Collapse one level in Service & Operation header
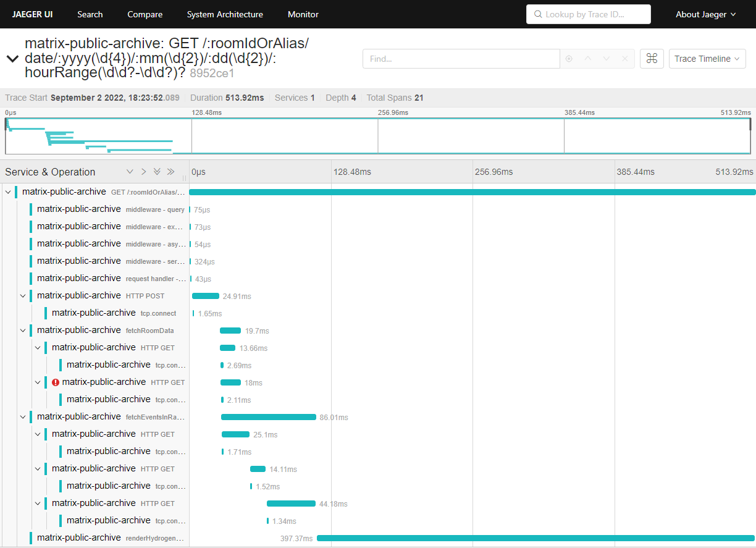The width and height of the screenshot is (756, 548). point(143,172)
